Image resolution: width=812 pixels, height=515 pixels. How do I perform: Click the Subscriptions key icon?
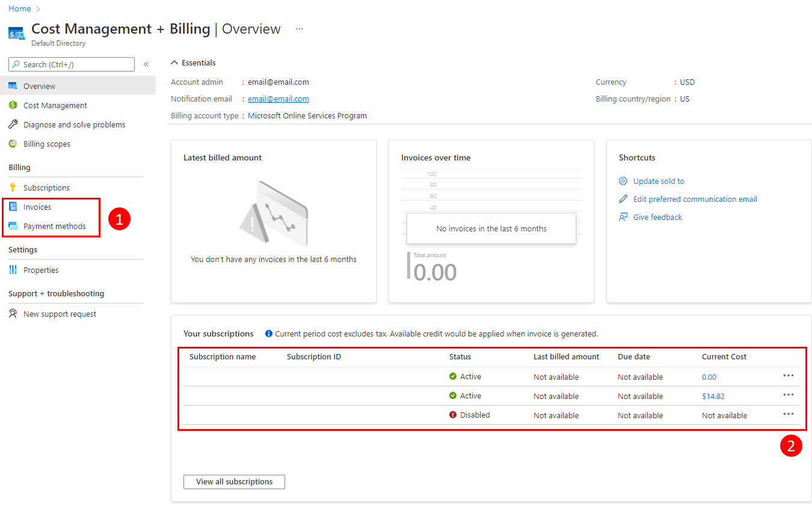(x=13, y=187)
